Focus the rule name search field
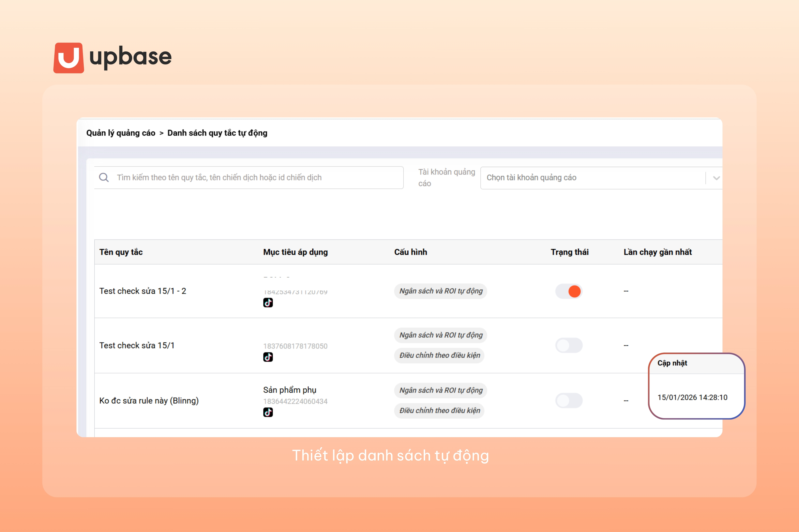The height and width of the screenshot is (532, 799). (x=258, y=177)
